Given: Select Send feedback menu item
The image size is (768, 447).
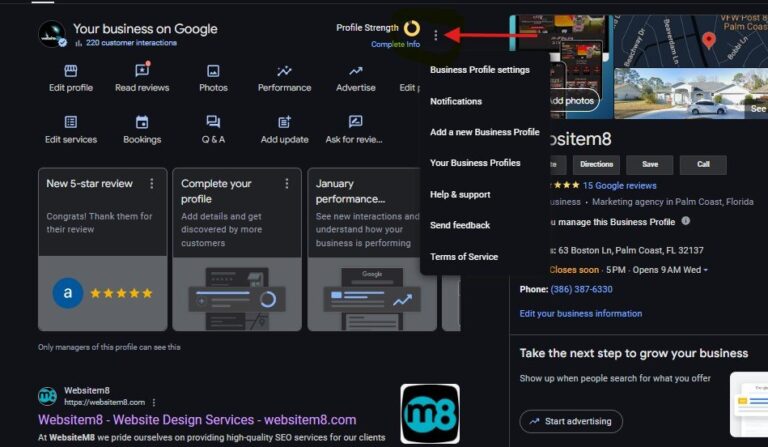Looking at the screenshot, I should (x=460, y=225).
